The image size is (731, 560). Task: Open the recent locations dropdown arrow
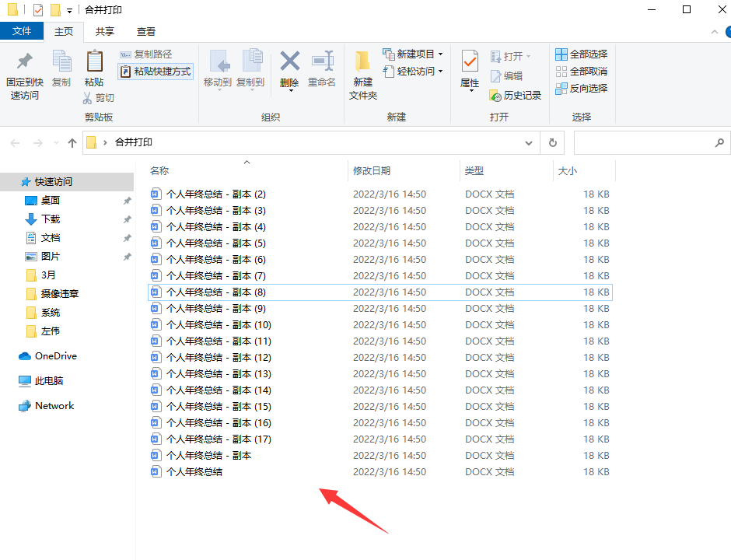[57, 143]
